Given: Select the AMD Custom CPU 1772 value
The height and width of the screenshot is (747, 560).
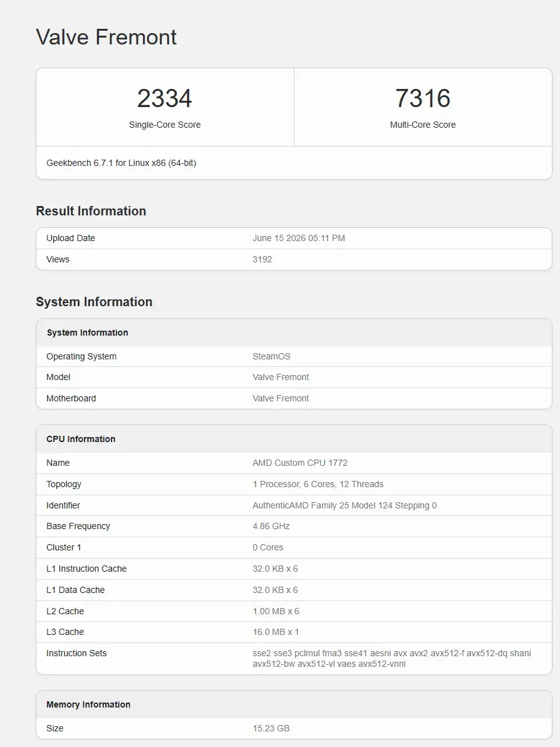Looking at the screenshot, I should [300, 463].
